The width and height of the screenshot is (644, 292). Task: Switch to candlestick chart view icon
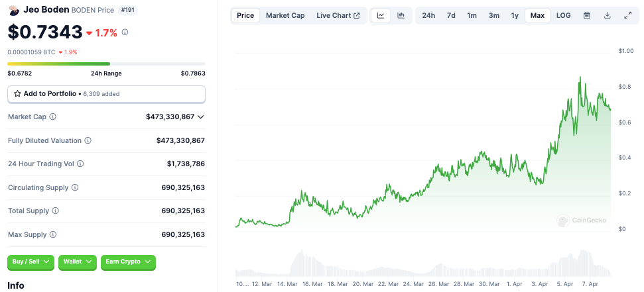click(401, 16)
